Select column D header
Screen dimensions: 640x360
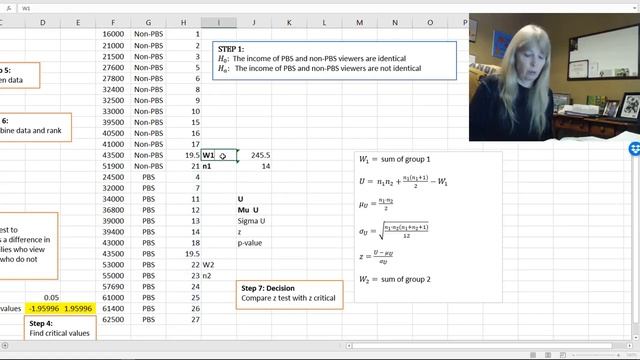click(42, 22)
